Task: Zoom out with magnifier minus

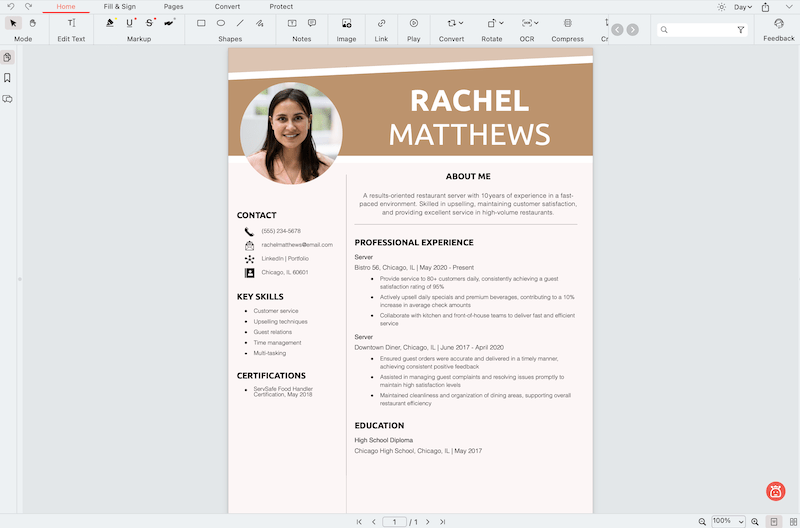Action: tap(702, 522)
